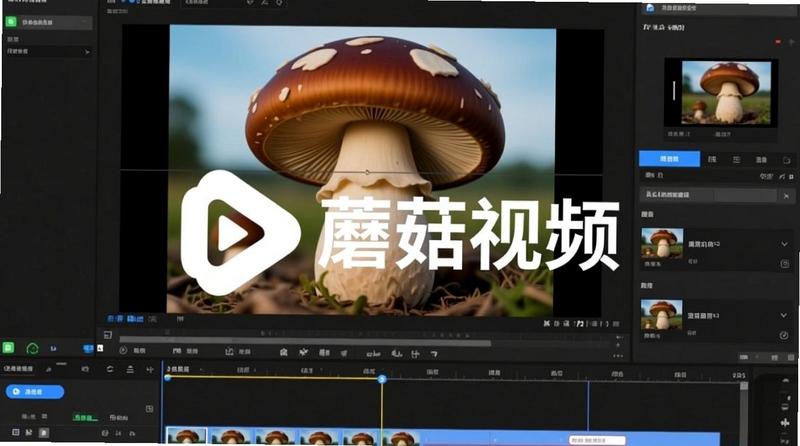This screenshot has height=446, width=800.
Task: Click the small square icon on the track header
Action: (x=149, y=409)
